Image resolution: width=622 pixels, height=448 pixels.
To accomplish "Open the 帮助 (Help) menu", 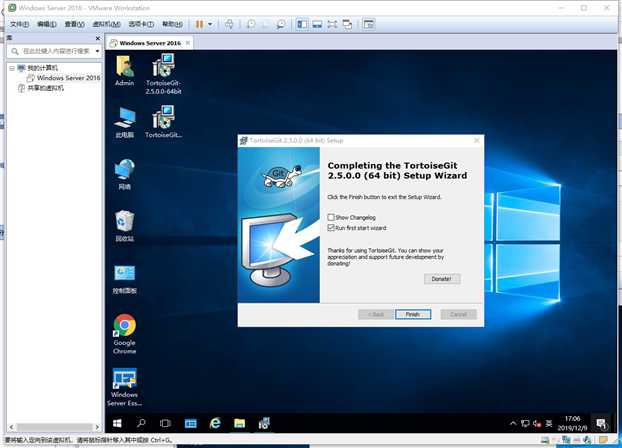I will click(x=173, y=25).
